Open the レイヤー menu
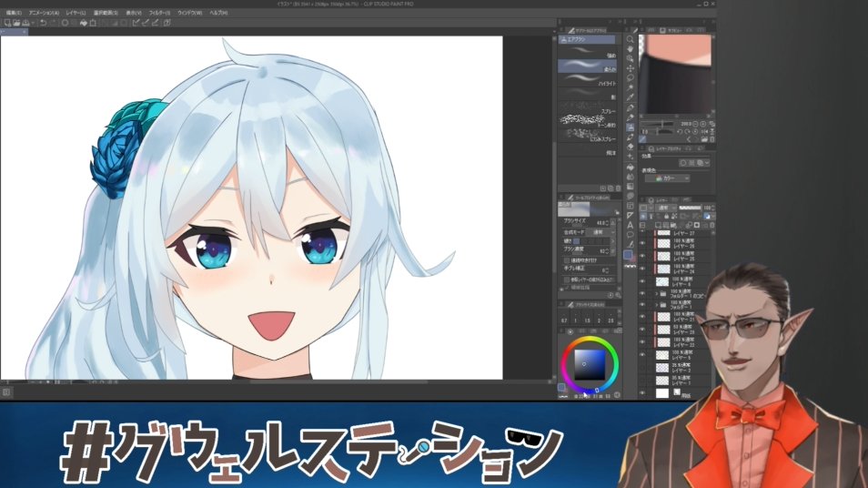This screenshot has height=488, width=868. pyautogui.click(x=76, y=12)
